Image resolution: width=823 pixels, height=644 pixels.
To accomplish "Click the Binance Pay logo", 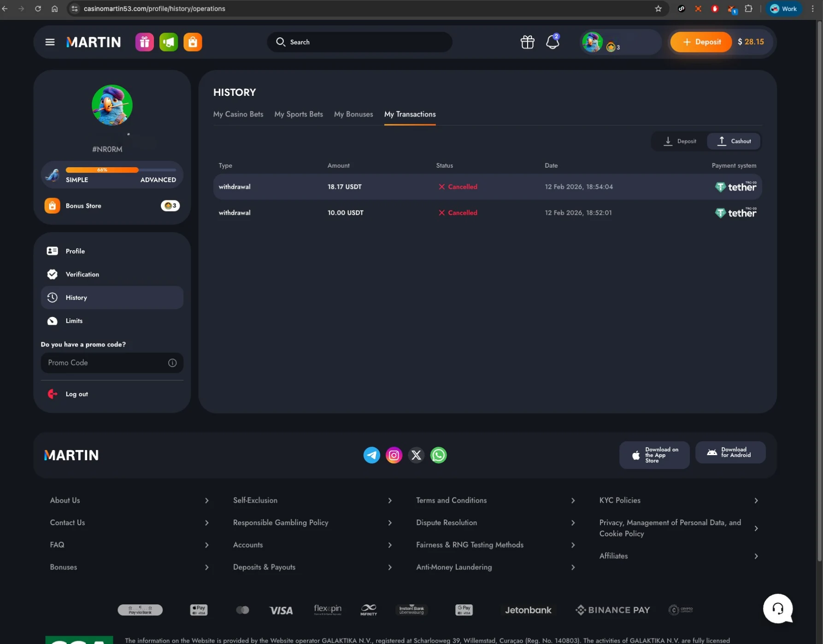I will 612,610.
